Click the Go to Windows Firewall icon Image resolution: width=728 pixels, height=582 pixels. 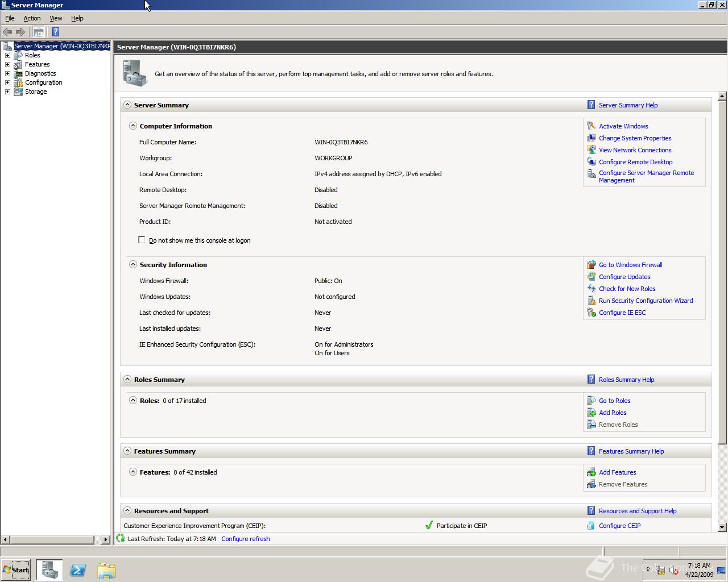coord(591,264)
